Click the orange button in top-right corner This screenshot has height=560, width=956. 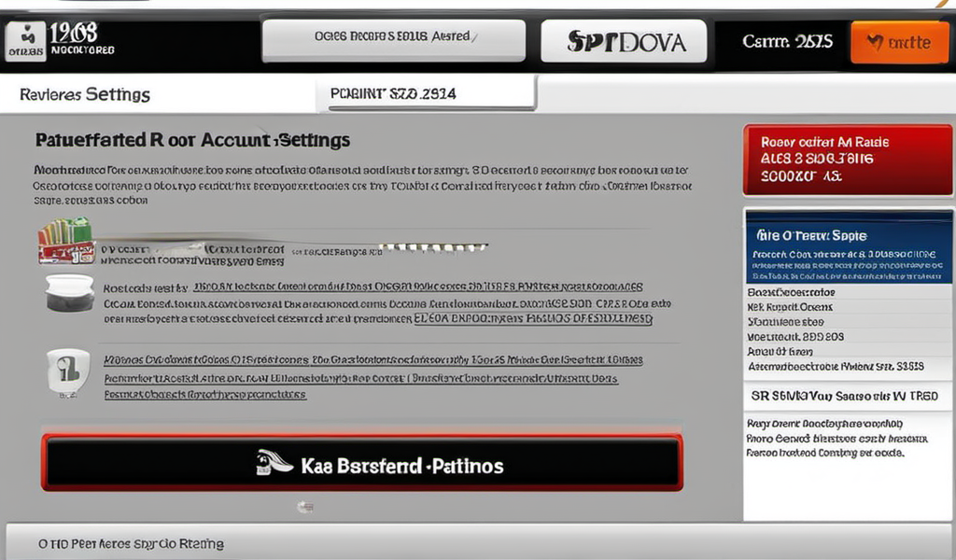(x=898, y=43)
